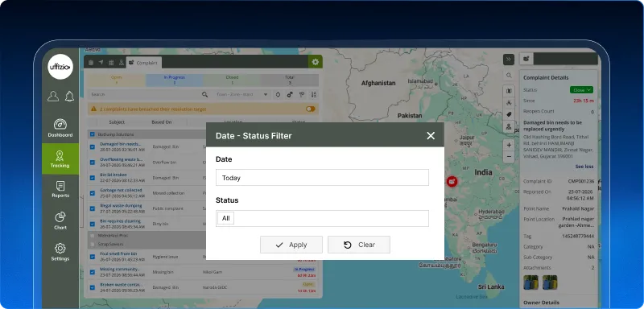Click the red complaint marker on map

452,181
